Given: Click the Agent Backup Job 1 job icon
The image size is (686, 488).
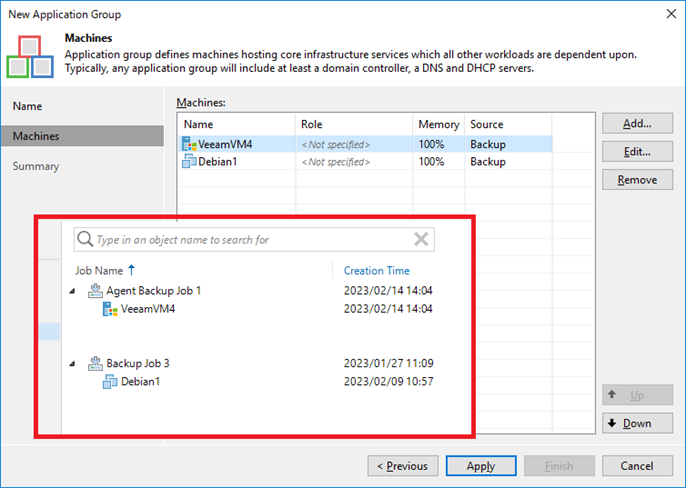Looking at the screenshot, I should (95, 291).
